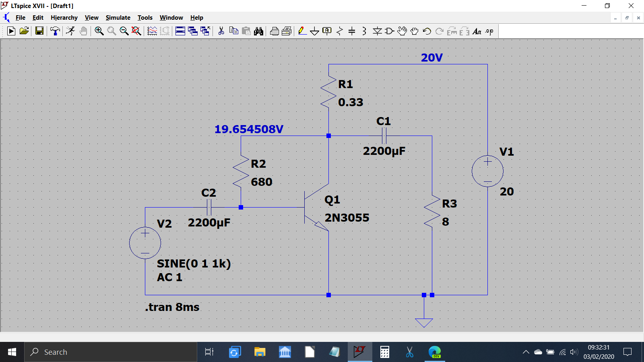Show hidden system tray icons
This screenshot has width=644, height=362.
pyautogui.click(x=526, y=352)
